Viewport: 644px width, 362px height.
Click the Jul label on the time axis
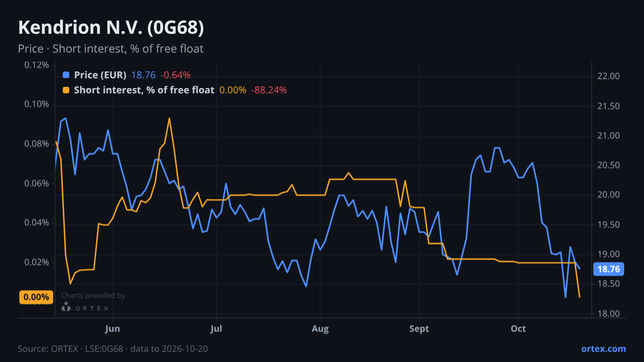coord(216,328)
